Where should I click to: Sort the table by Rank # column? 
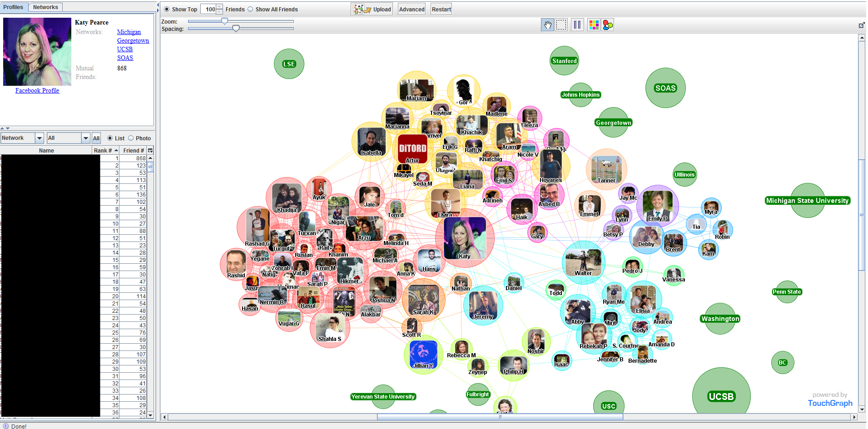(x=105, y=150)
